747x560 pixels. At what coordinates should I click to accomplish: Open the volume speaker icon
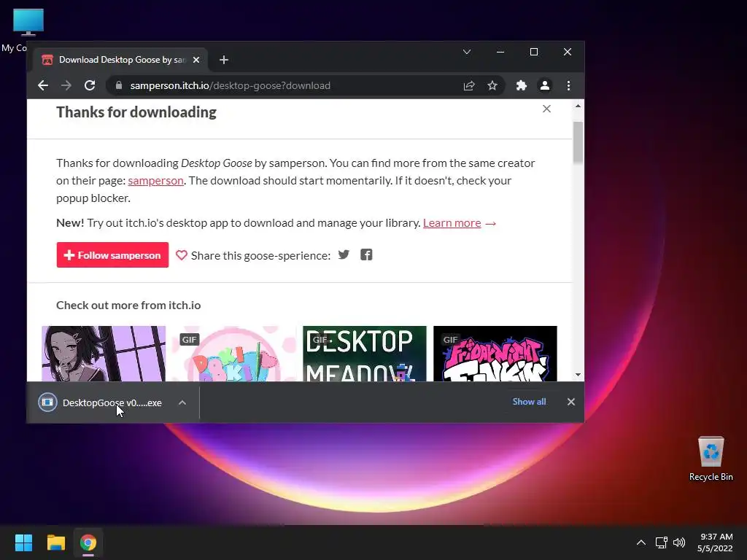679,542
